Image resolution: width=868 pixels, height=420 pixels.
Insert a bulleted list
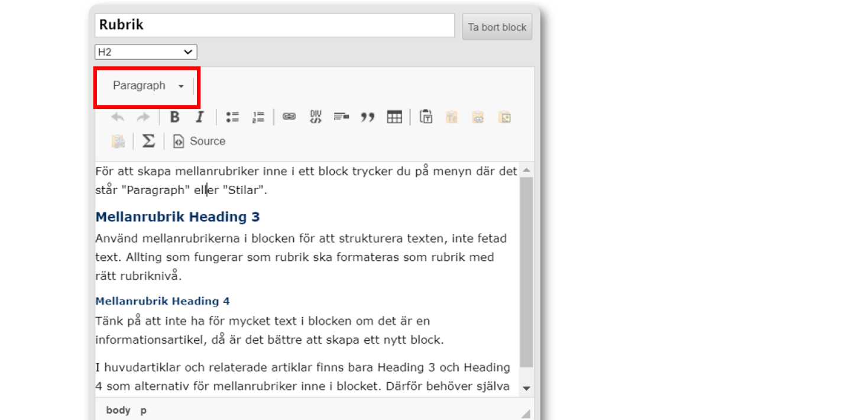tap(232, 117)
